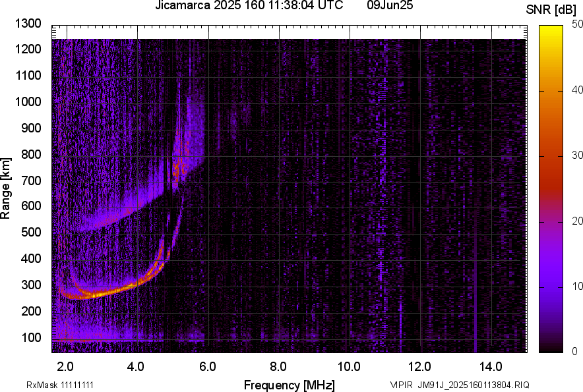Click the 'SNR [dB]' colorbar title
Screen dimensions: 583x392
click(x=551, y=10)
